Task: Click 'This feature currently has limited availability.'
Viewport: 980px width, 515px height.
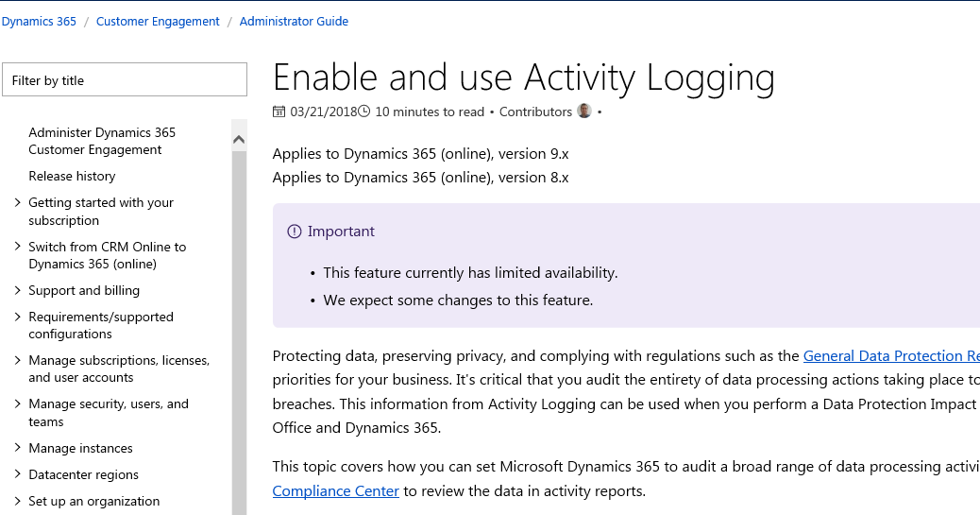Action: point(470,273)
